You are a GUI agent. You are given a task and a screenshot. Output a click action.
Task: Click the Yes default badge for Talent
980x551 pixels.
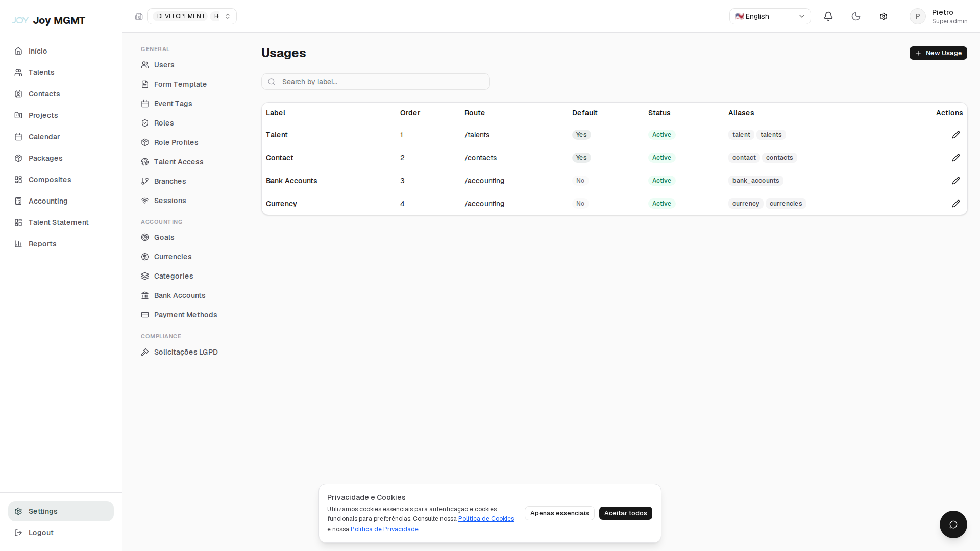point(581,135)
